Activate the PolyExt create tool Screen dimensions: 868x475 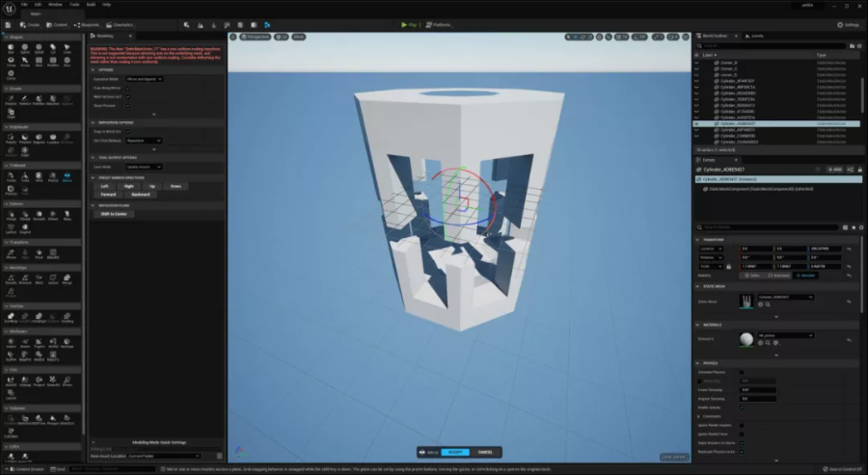[11, 99]
